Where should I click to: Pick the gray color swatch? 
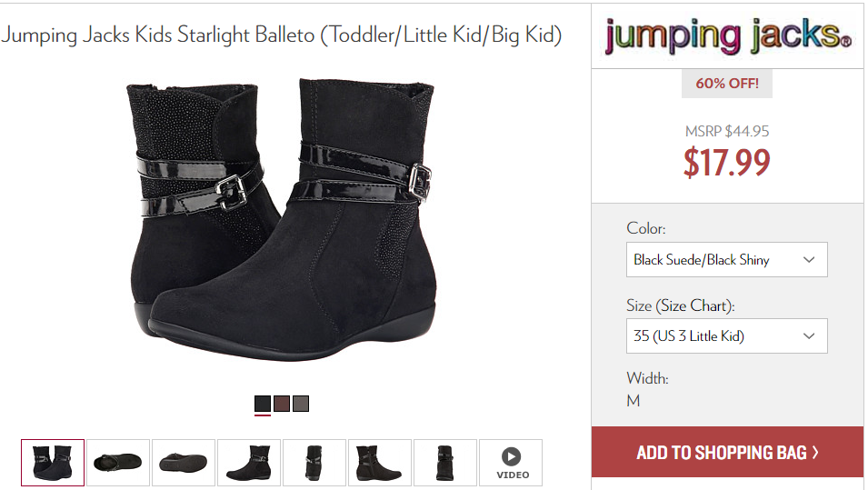coord(301,404)
